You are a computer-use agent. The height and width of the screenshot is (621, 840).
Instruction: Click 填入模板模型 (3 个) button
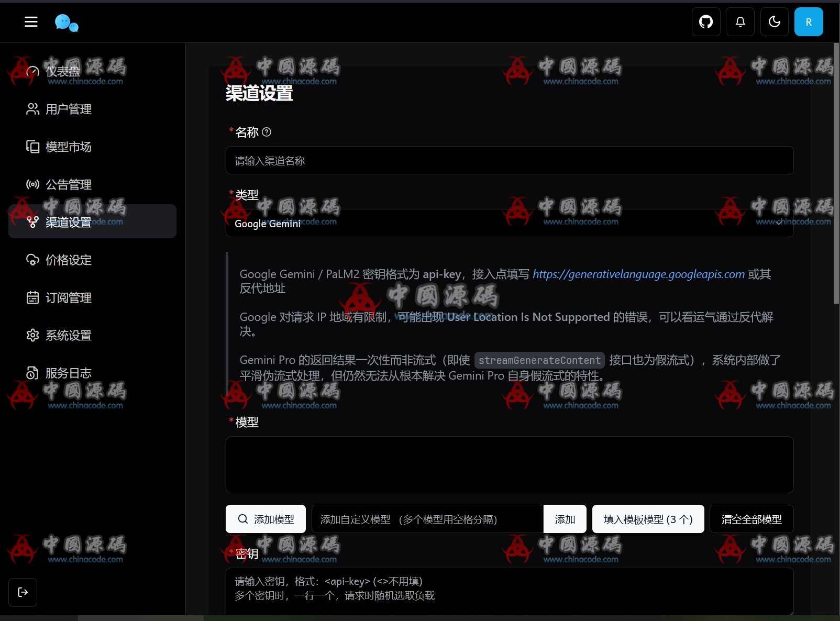(648, 519)
